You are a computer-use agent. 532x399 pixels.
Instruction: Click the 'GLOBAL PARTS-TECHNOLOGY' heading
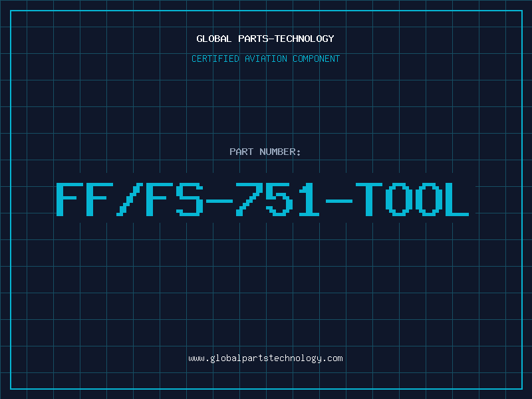pos(265,39)
